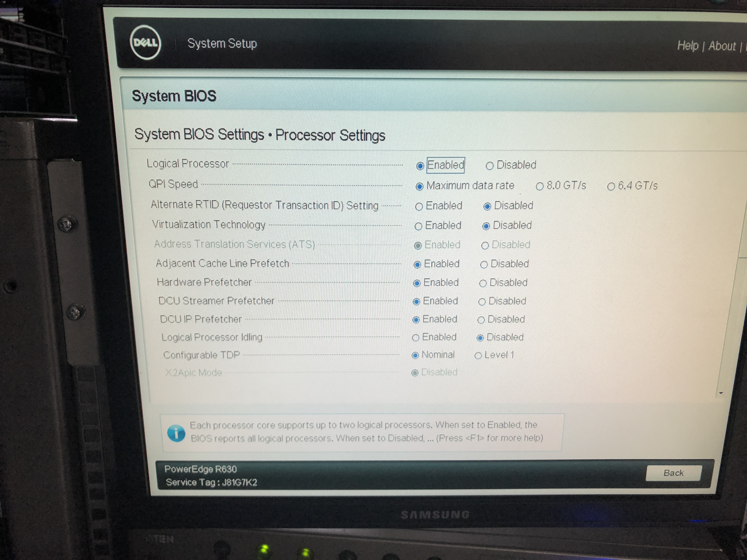Open the About link
Viewport: 747px width, 560px height.
(722, 46)
